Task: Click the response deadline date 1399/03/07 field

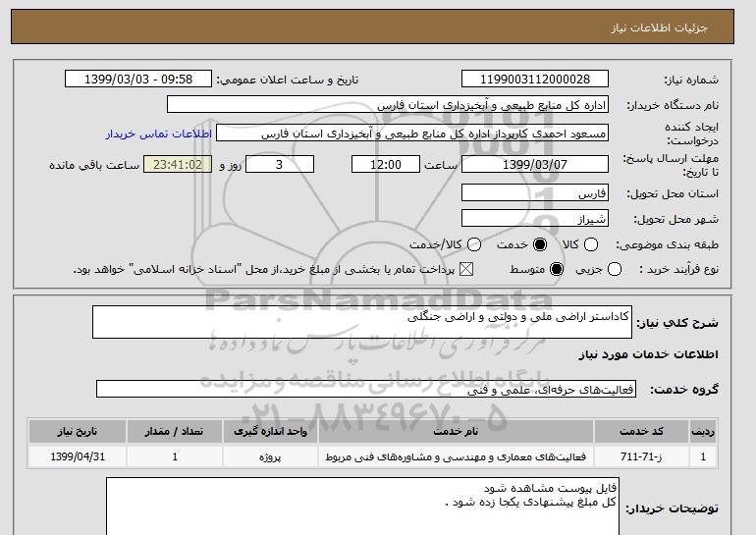Action: click(535, 164)
